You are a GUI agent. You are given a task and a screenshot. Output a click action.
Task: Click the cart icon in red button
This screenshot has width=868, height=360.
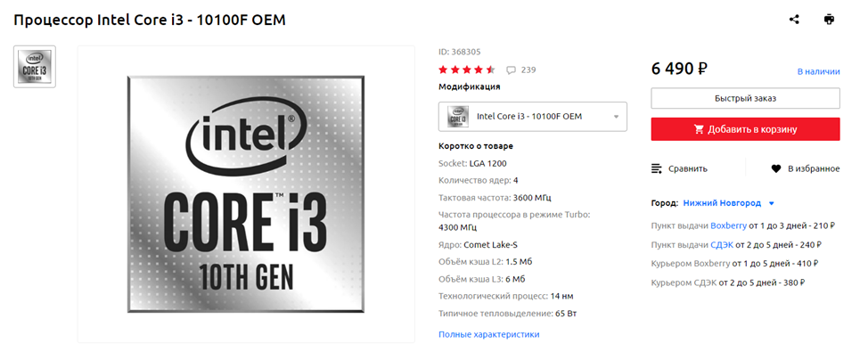point(700,129)
